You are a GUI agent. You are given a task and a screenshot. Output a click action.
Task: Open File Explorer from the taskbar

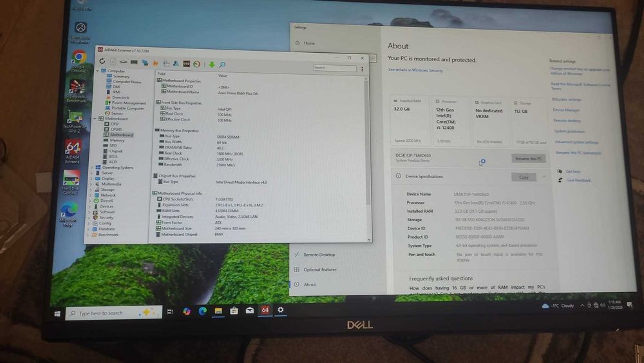point(218,311)
